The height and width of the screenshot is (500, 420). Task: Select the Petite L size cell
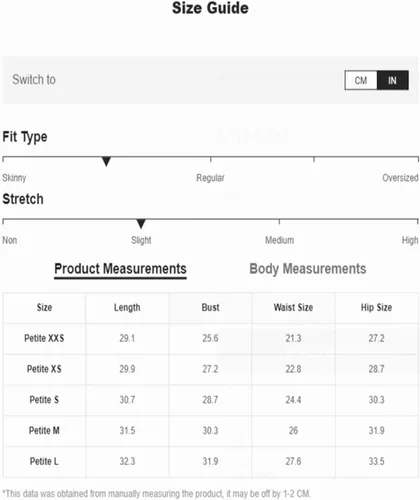click(44, 461)
